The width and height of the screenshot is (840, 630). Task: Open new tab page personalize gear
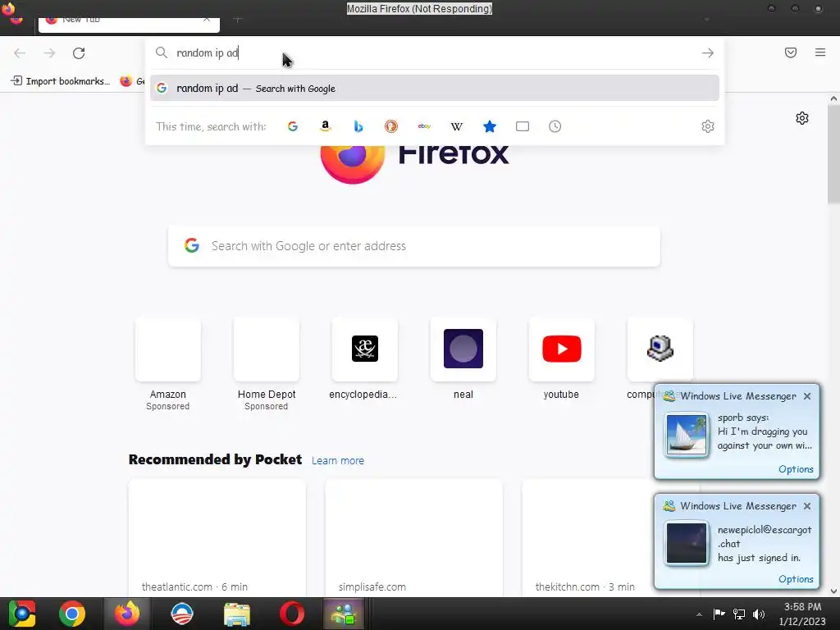(802, 118)
